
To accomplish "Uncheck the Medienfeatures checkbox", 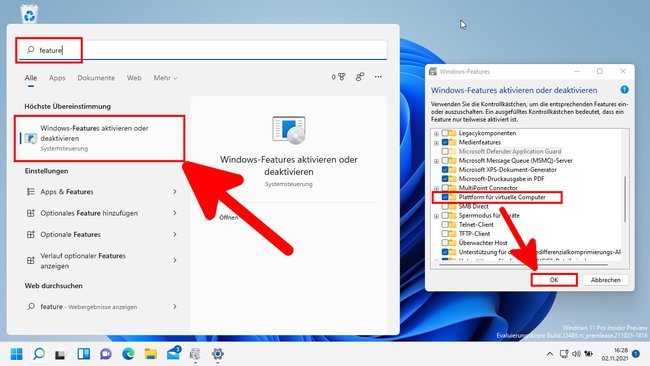I will [x=445, y=142].
